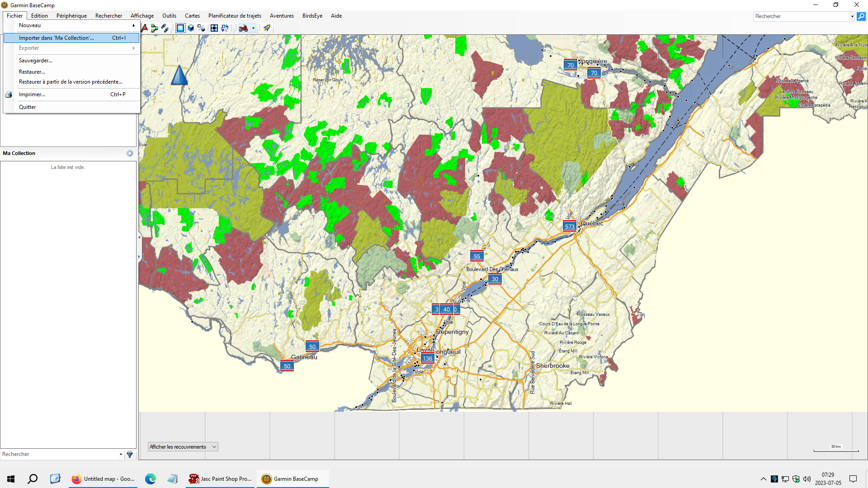Open the Aide menu
This screenshot has height=488, width=868.
[x=336, y=16]
